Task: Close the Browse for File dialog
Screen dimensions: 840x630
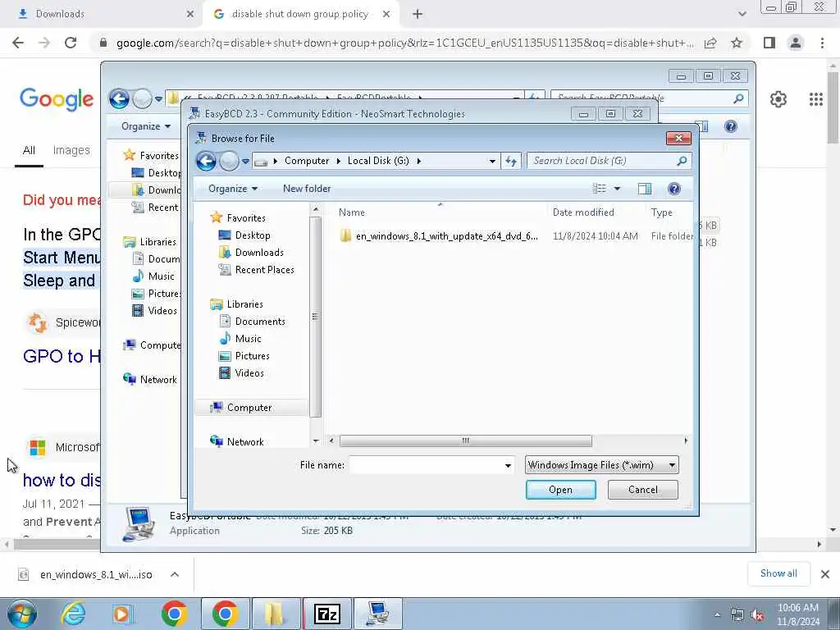Action: (678, 138)
